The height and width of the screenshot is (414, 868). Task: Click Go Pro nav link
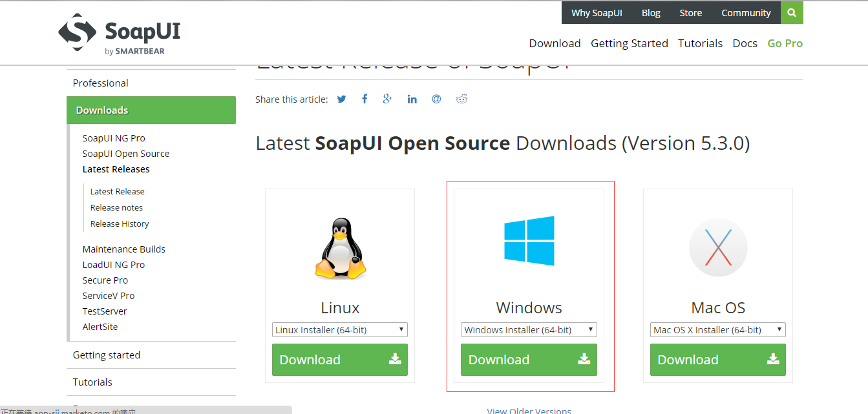(x=785, y=43)
